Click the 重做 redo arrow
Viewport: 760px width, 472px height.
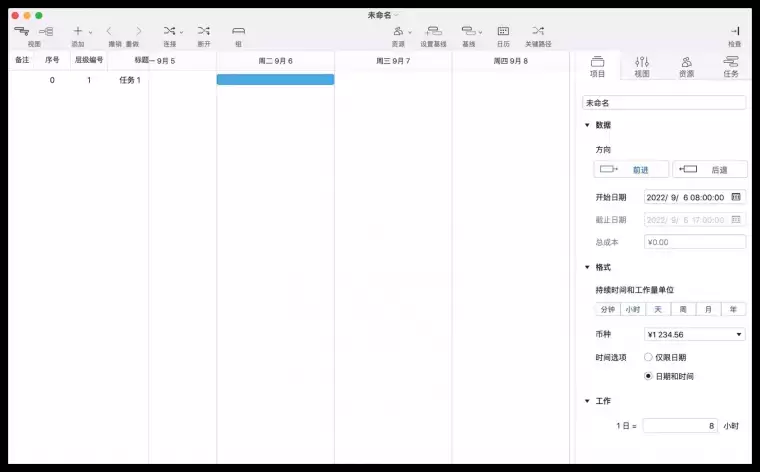point(139,31)
